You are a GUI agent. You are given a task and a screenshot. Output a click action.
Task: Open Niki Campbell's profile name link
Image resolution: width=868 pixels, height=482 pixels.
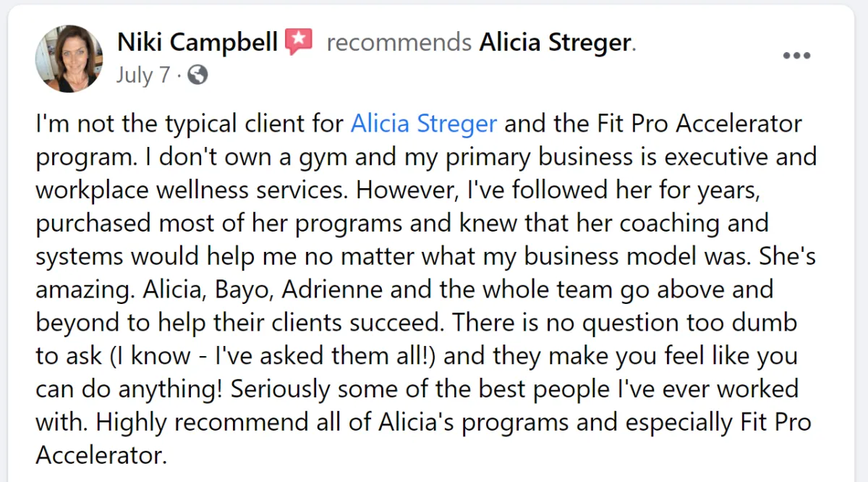point(197,42)
